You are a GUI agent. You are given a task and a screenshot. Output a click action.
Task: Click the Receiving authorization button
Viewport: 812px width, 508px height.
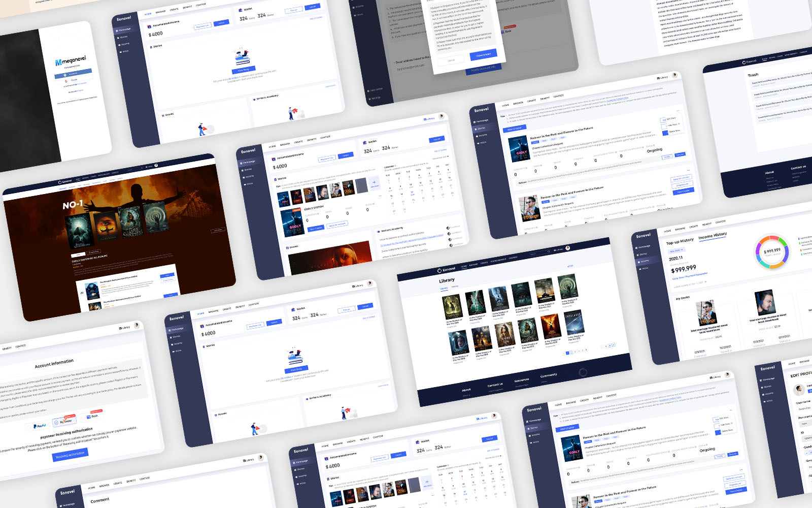[70, 455]
